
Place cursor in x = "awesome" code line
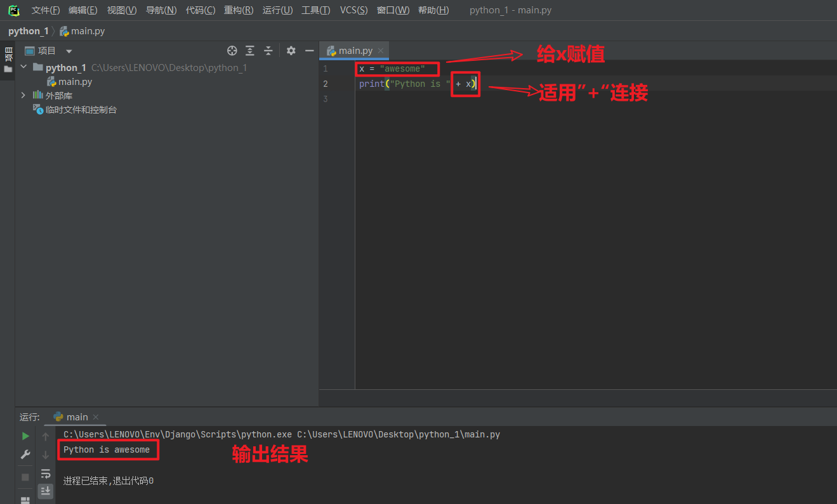tap(392, 68)
